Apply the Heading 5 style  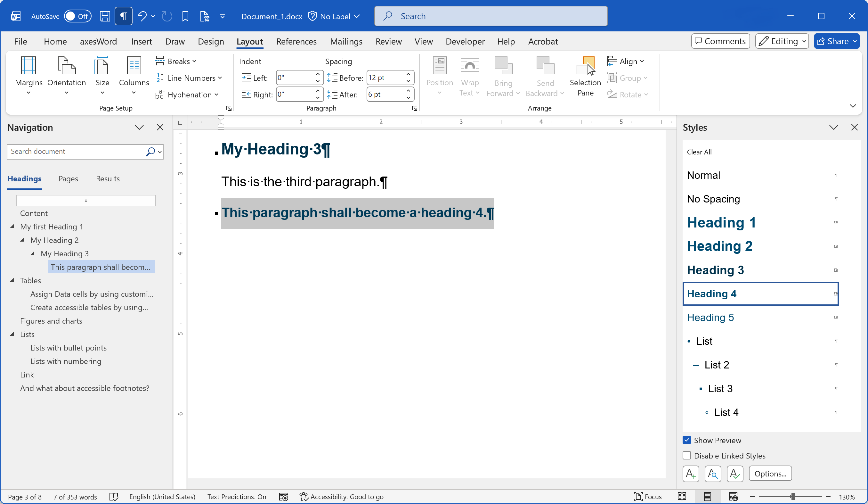pos(760,318)
